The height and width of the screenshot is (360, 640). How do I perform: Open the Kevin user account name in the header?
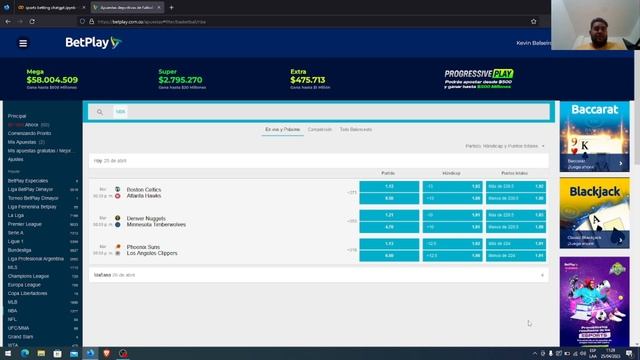pos(533,43)
